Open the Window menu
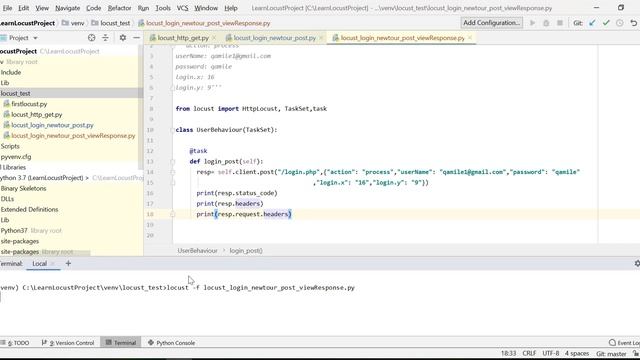 tap(206, 8)
